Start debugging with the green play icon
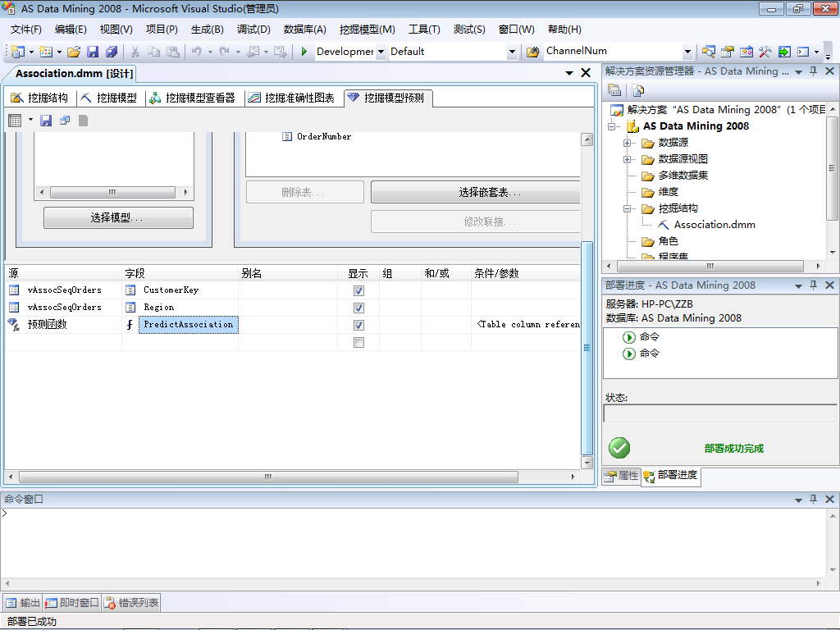840x630 pixels. coord(304,52)
